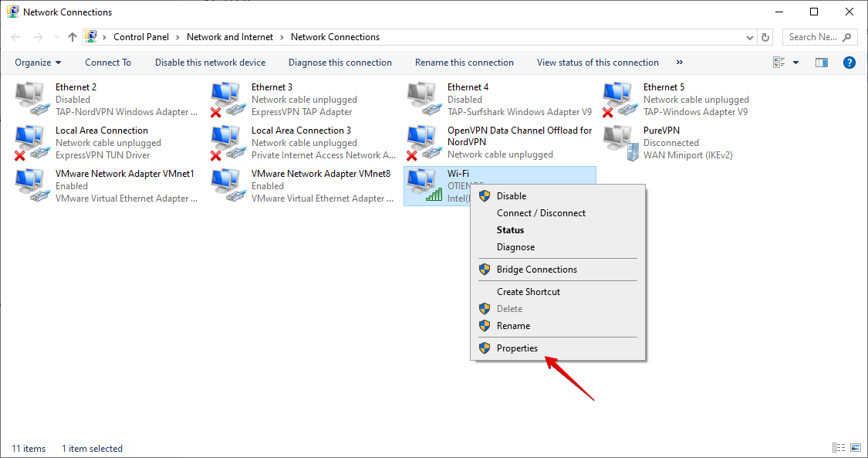Select the Ethernet 3 adapter icon
Viewport: 868px width, 458px height.
coord(228,99)
